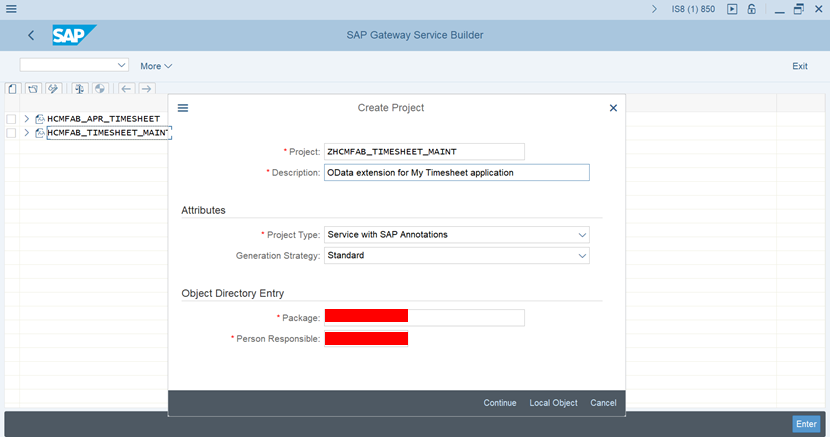This screenshot has width=830, height=437.
Task: Click the Person Responsible input field
Action: (x=366, y=339)
